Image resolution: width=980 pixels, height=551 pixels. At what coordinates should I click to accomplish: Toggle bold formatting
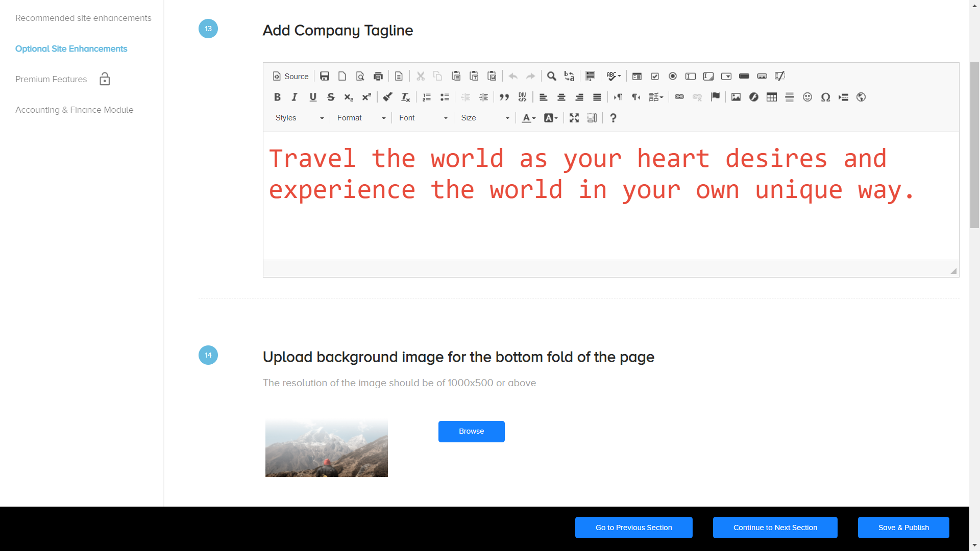click(277, 97)
